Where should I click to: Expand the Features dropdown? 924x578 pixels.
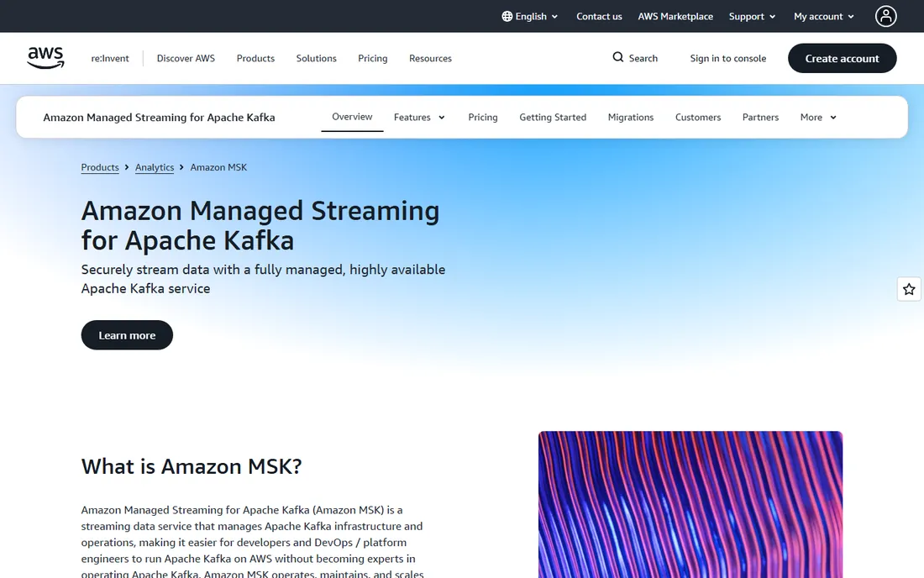click(419, 118)
